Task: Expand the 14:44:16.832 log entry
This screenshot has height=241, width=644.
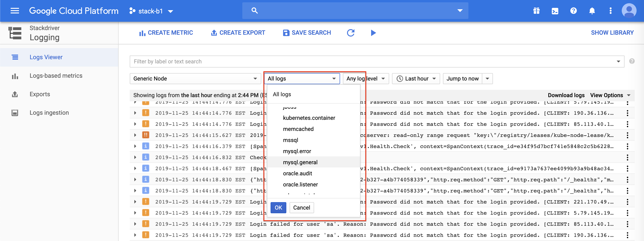Action: click(x=135, y=157)
